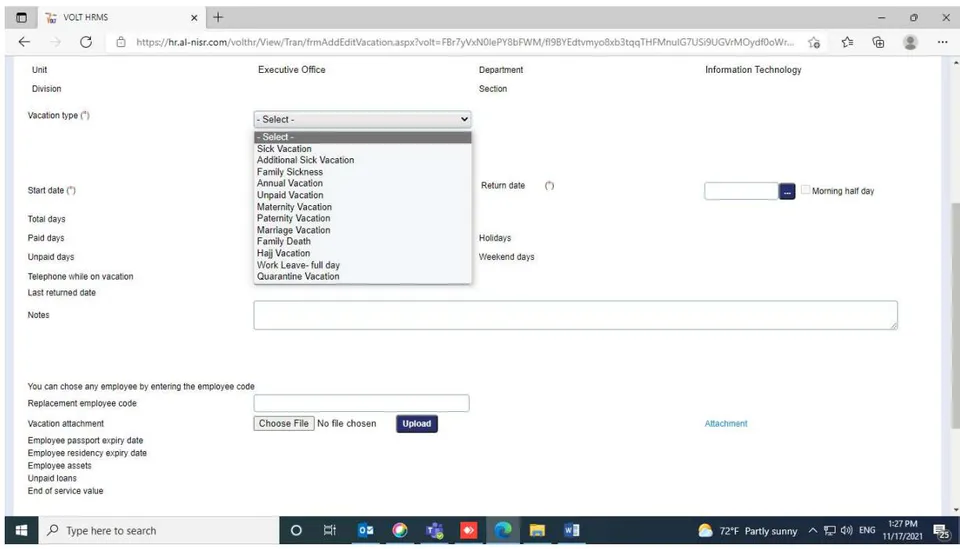
Task: Open the Collections icon
Action: (x=878, y=42)
